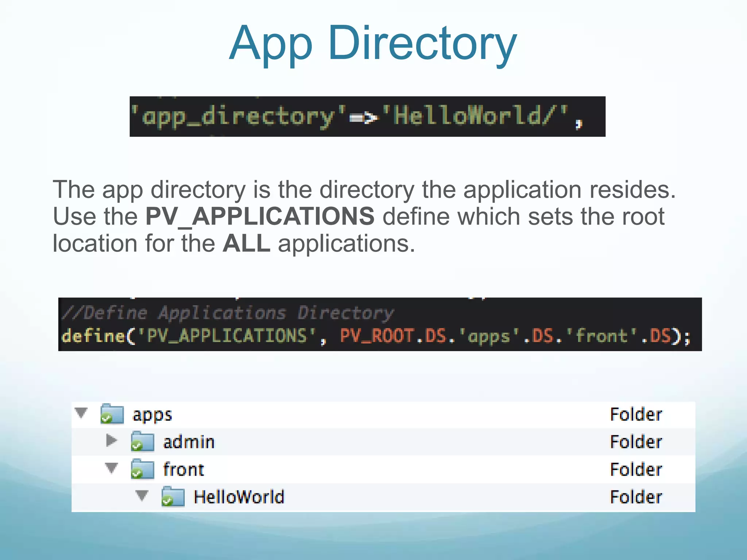
Task: Collapse the HelloWorld folder arrow
Action: [x=142, y=495]
